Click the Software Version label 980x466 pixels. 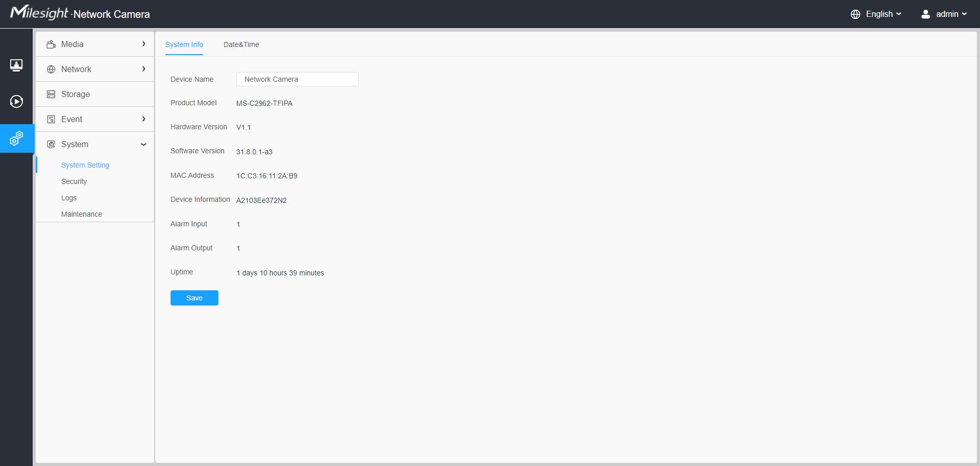(x=198, y=151)
